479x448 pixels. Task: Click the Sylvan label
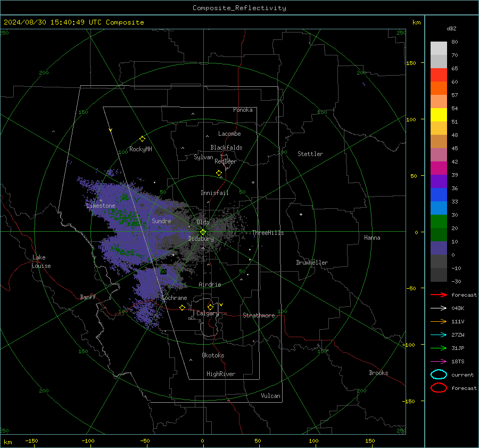click(x=203, y=157)
